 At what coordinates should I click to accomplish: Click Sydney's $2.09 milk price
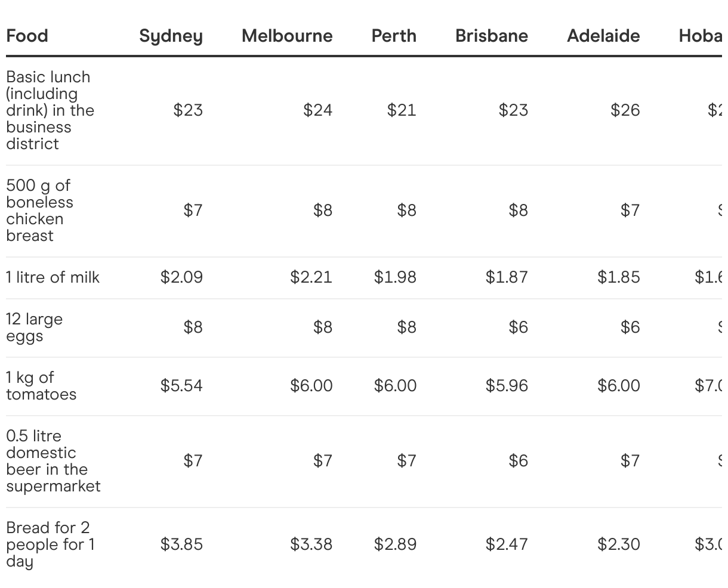181,277
